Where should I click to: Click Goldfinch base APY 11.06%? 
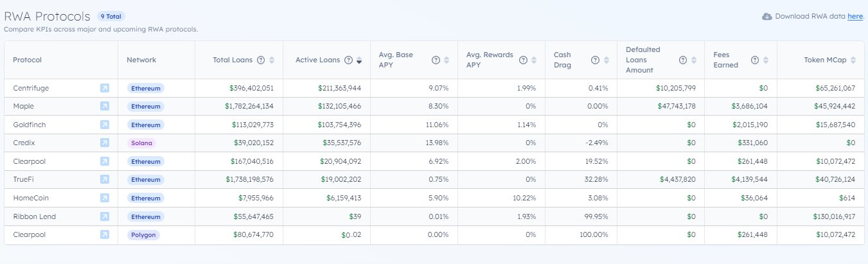(437, 125)
